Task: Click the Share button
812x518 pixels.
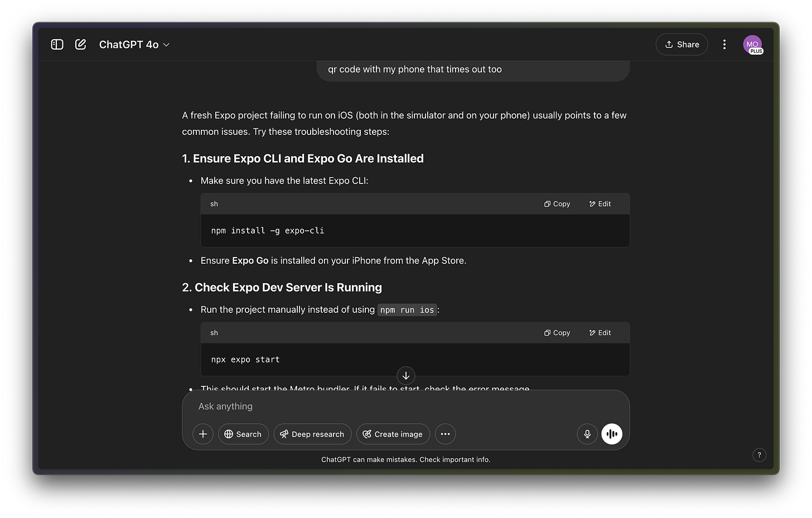Action: 681,45
